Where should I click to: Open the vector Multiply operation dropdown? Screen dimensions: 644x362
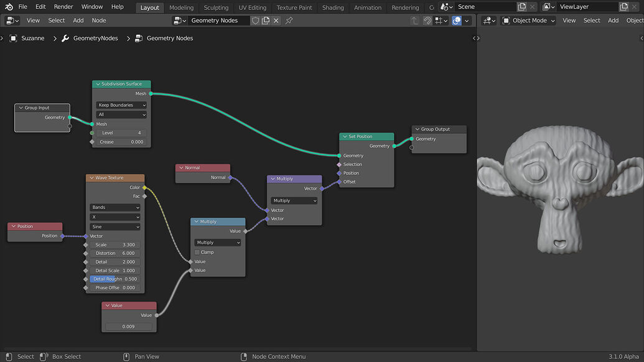294,201
